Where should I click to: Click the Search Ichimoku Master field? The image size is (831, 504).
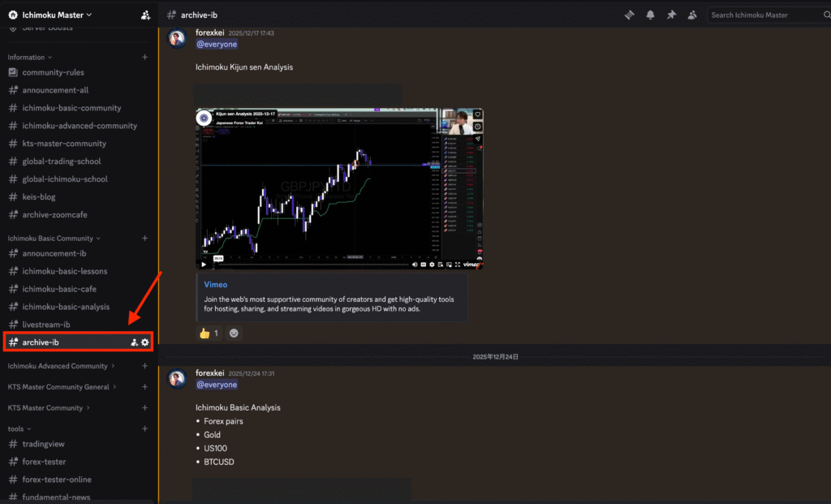(x=763, y=15)
